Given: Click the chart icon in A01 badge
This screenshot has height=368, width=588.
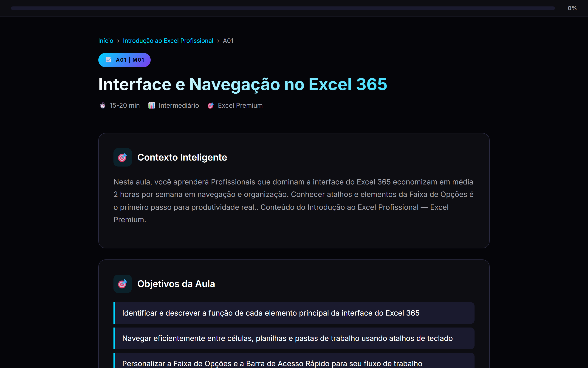Looking at the screenshot, I should [x=108, y=60].
